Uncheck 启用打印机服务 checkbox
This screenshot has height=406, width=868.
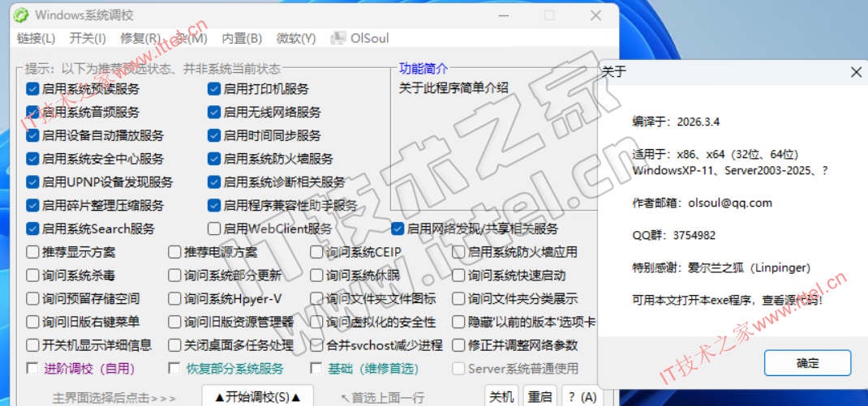[x=214, y=89]
